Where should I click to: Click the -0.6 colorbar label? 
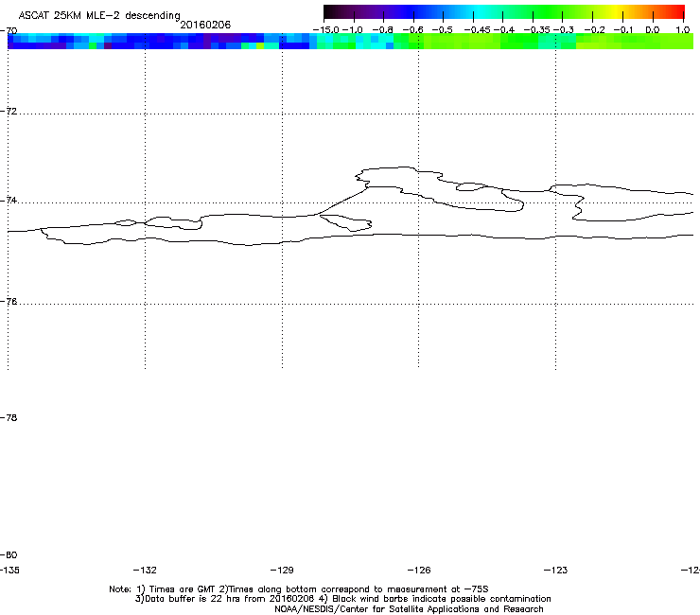tap(412, 30)
